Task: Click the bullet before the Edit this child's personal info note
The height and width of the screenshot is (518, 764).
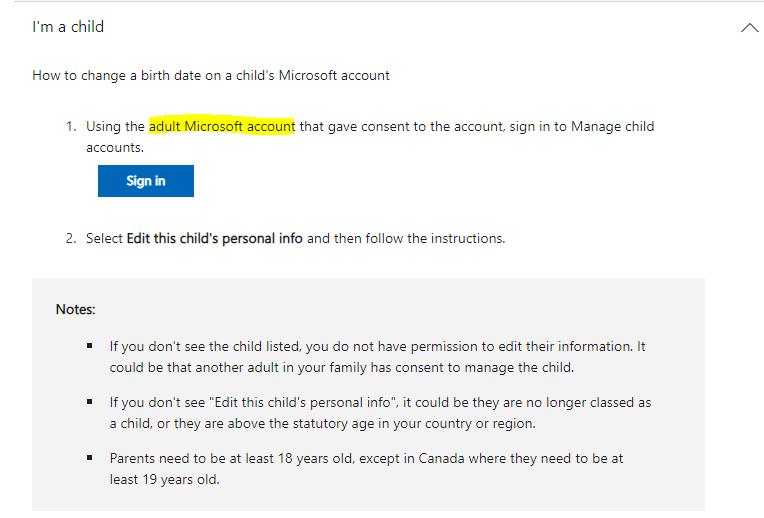Action: click(90, 402)
